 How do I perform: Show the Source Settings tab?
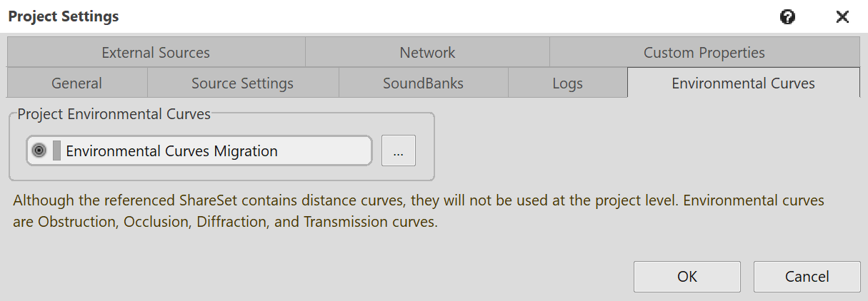coord(242,83)
